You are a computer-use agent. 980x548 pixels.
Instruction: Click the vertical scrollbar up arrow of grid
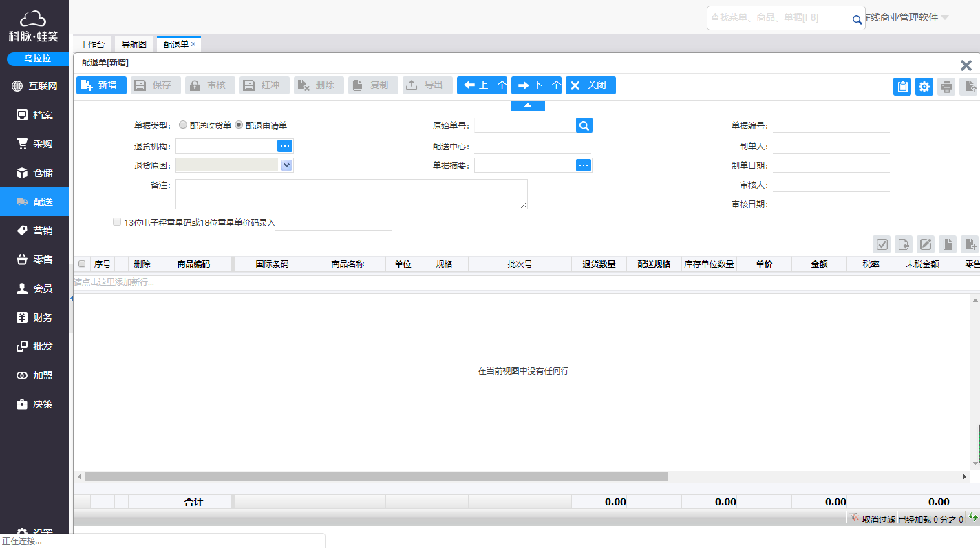click(975, 301)
